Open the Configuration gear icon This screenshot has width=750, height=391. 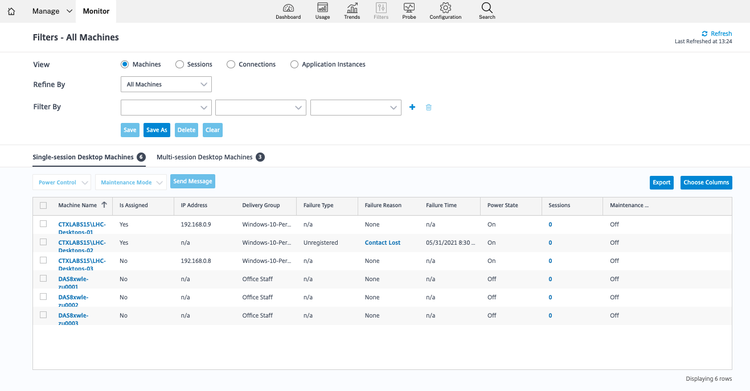click(445, 11)
